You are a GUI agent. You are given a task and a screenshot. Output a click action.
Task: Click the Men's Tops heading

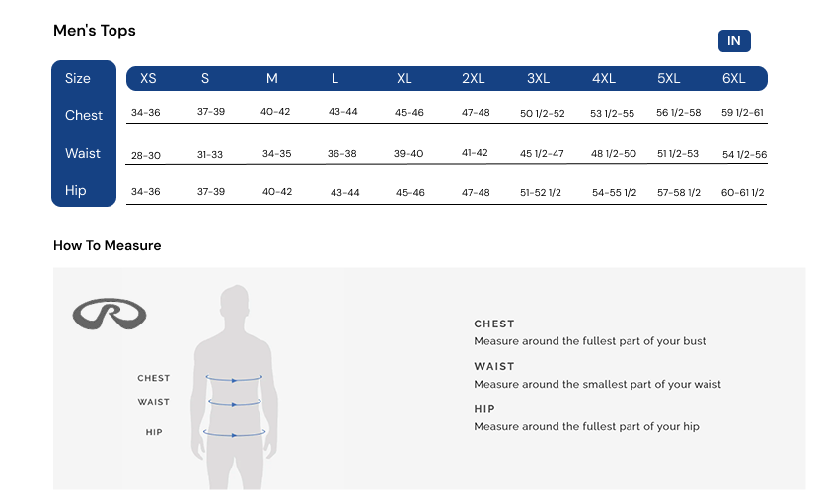[95, 31]
